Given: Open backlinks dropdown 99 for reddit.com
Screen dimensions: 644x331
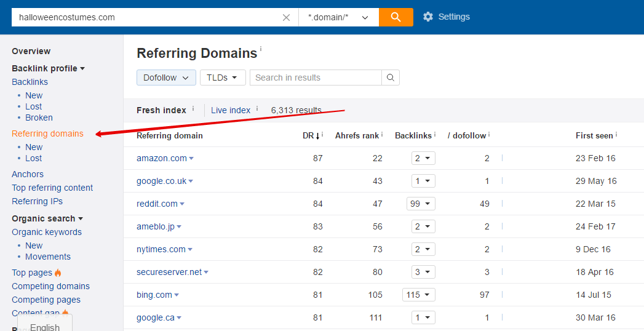Looking at the screenshot, I should pos(421,204).
